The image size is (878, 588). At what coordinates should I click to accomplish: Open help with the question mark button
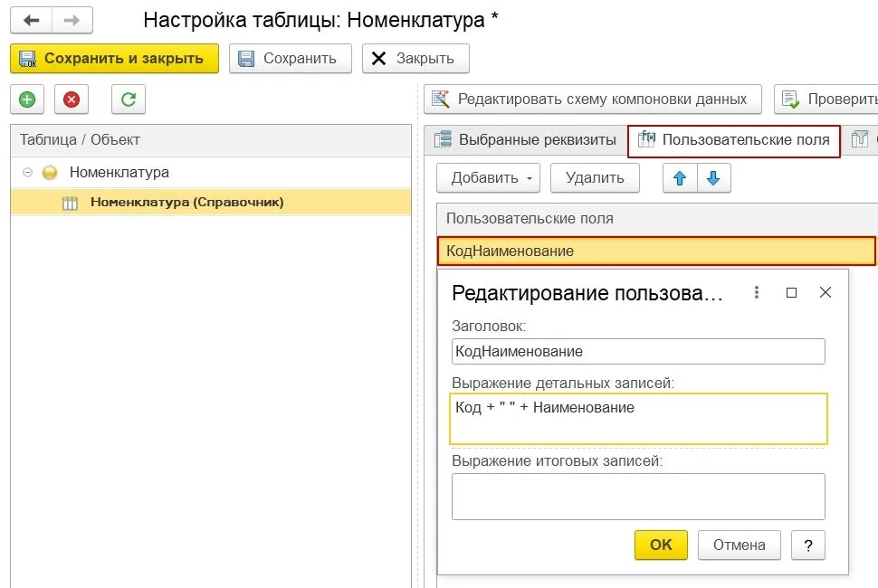tap(808, 545)
